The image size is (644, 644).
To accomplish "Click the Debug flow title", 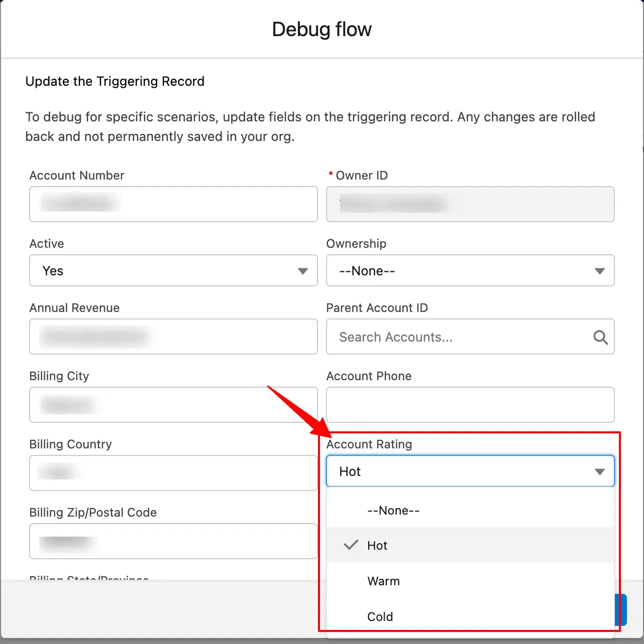I will (x=321, y=29).
